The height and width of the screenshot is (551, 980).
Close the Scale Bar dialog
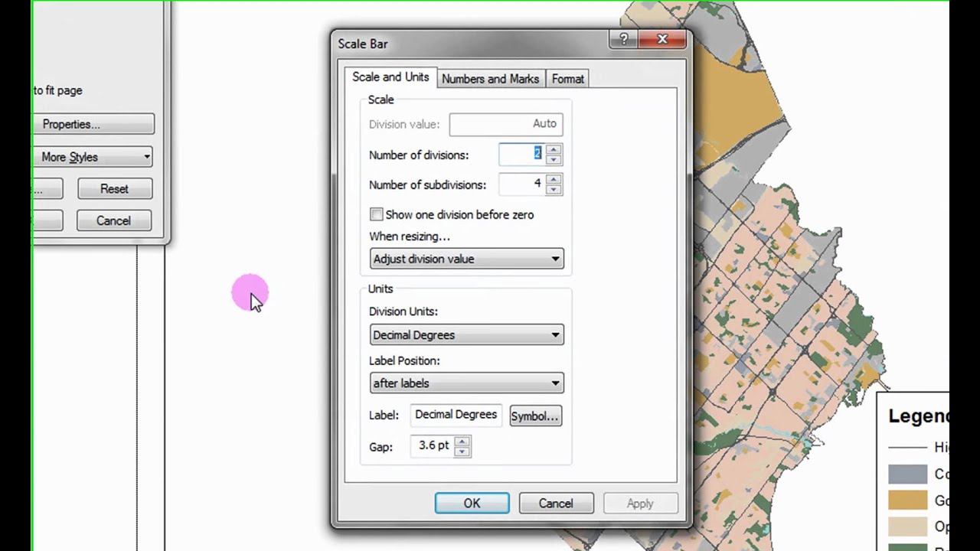662,40
